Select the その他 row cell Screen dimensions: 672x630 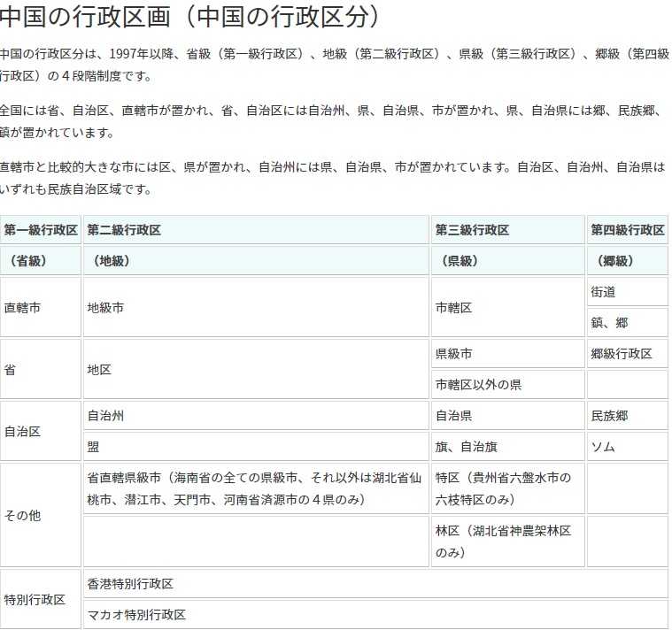(41, 515)
